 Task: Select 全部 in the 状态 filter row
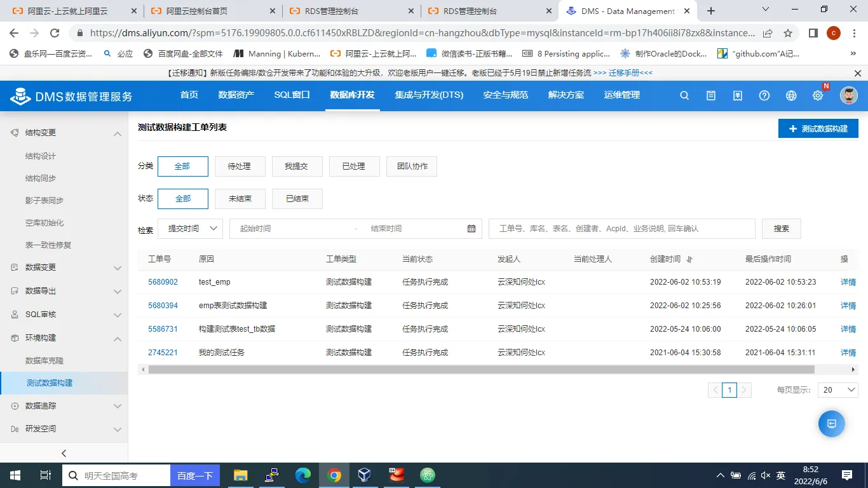182,199
